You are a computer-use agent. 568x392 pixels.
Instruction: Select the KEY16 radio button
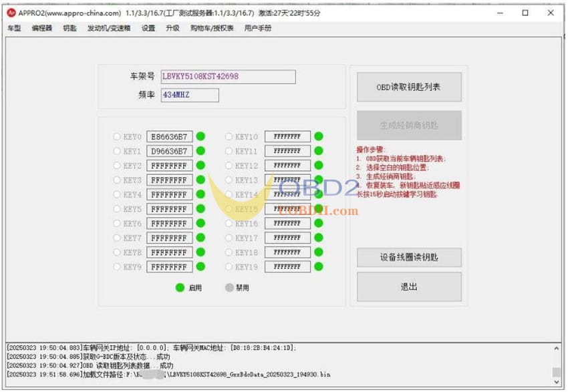(x=229, y=223)
